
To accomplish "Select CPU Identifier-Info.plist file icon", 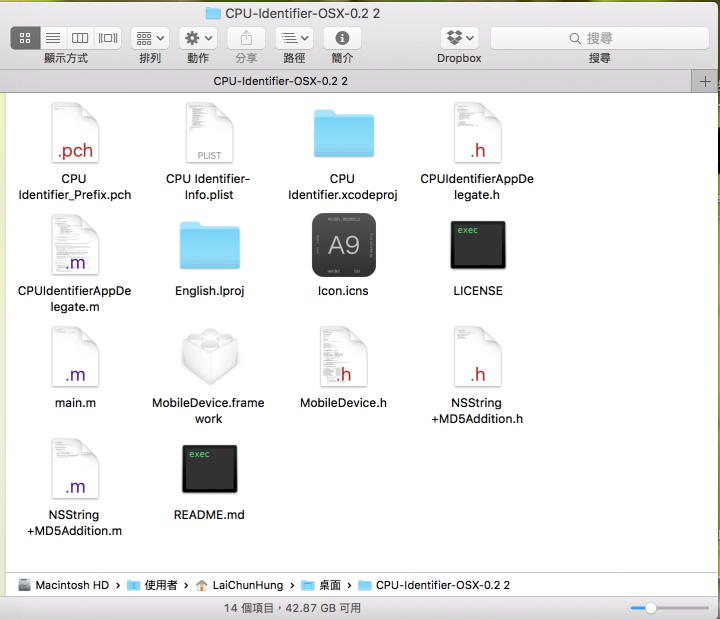I will (209, 133).
